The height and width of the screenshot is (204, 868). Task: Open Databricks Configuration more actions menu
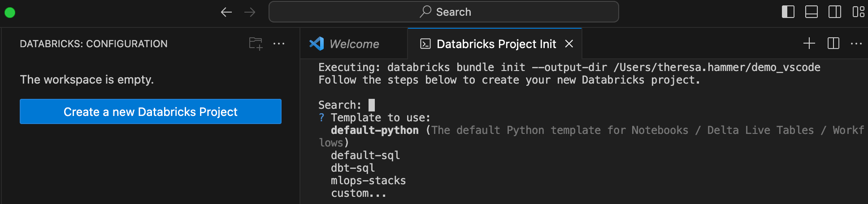point(279,44)
